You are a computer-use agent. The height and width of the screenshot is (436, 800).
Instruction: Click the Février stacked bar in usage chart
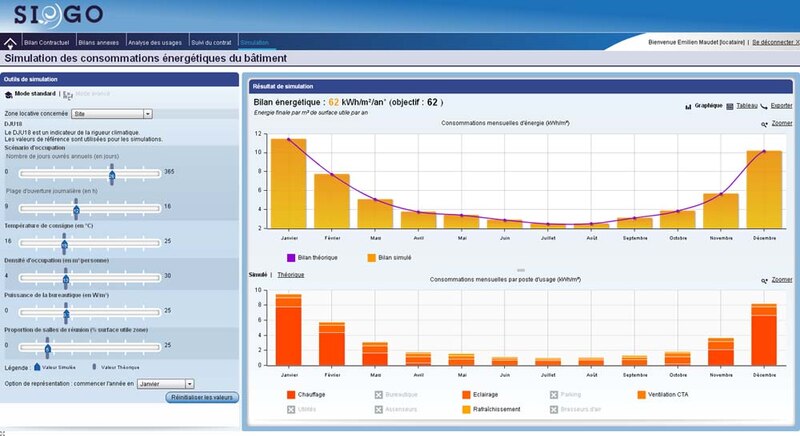click(332, 344)
